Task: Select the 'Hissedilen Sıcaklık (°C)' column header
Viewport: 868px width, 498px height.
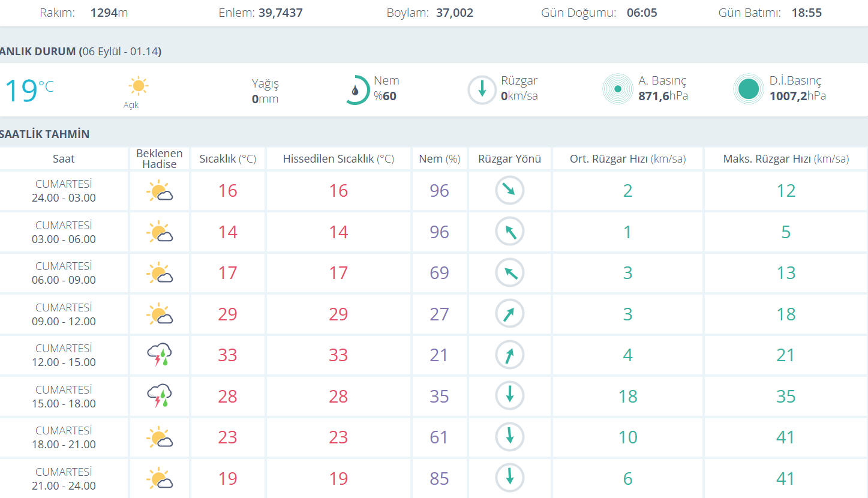Action: [x=338, y=159]
